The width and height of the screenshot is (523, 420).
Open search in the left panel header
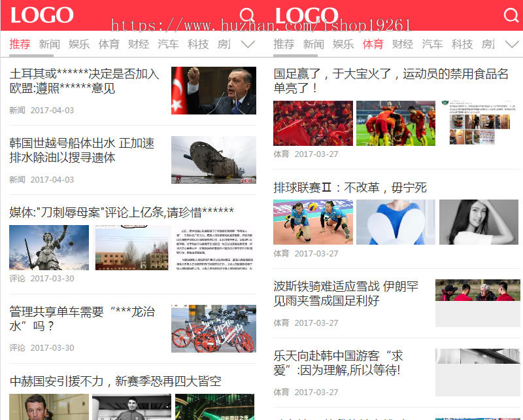[x=247, y=15]
